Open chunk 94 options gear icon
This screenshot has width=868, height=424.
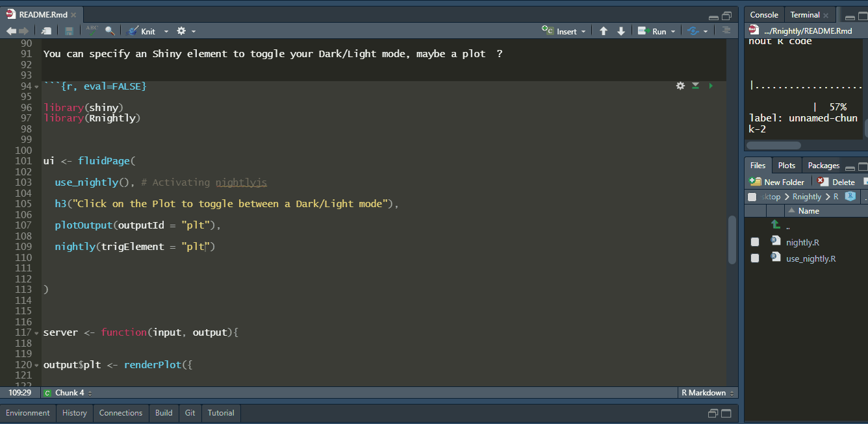tap(680, 86)
